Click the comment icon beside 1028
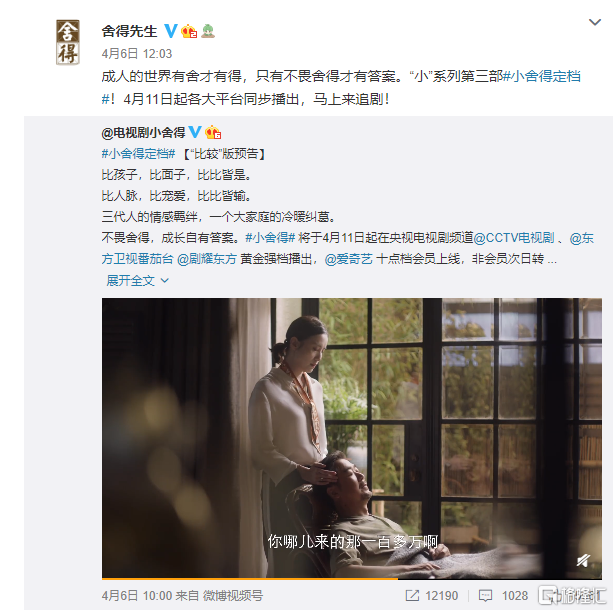The height and width of the screenshot is (612, 613). tap(485, 596)
